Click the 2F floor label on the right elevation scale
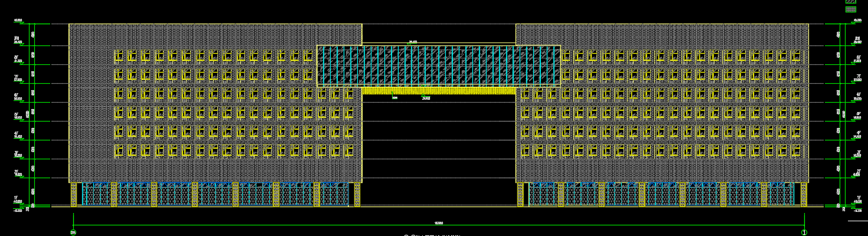The image size is (868, 236). click(858, 171)
